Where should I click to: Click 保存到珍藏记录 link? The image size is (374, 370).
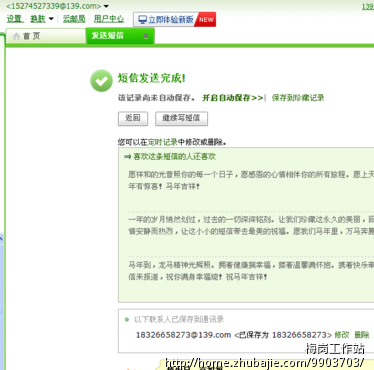click(298, 98)
